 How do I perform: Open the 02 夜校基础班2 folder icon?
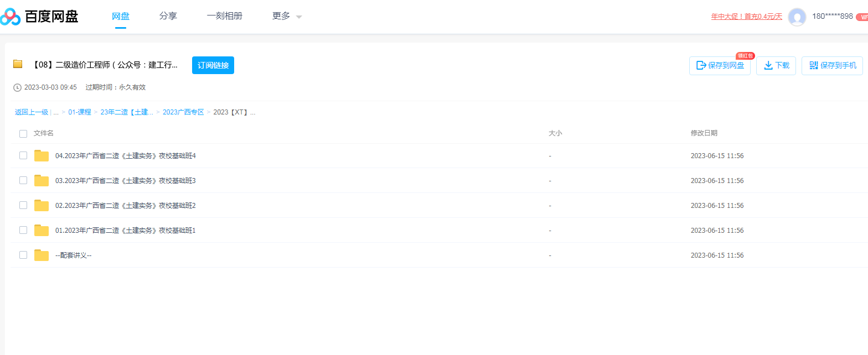pyautogui.click(x=42, y=206)
